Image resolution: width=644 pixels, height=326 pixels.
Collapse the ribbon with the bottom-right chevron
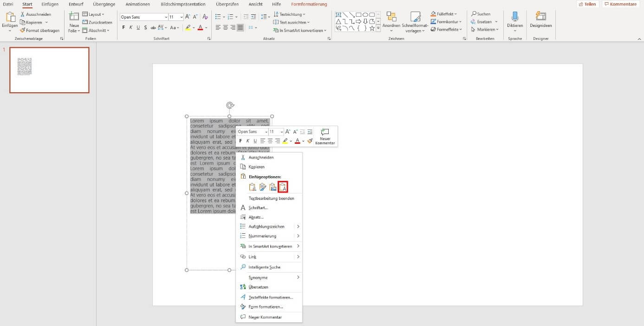click(638, 38)
